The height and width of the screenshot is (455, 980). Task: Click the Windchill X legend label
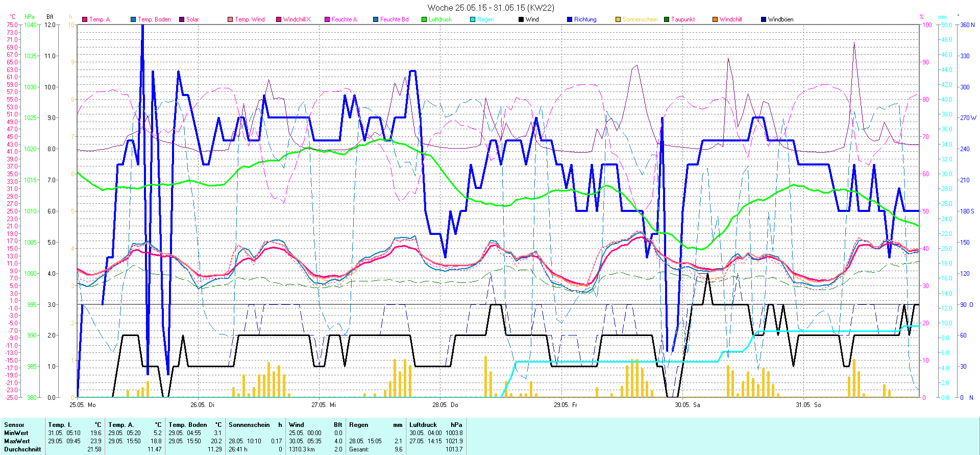pos(297,19)
